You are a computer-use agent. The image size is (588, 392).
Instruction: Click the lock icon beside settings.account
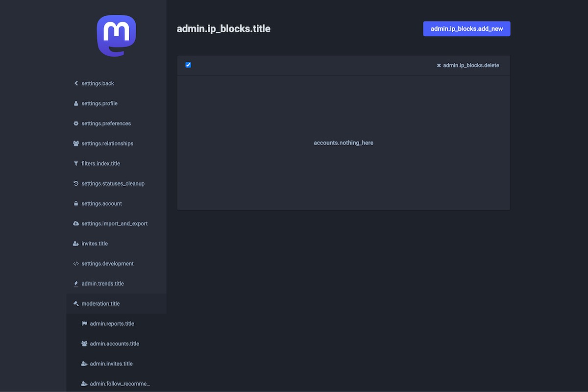click(x=76, y=204)
